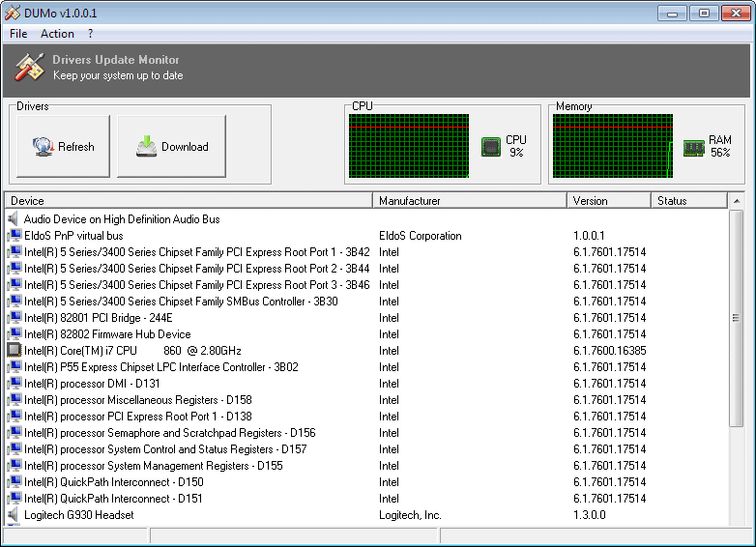Click the Logitech G930 Headset speaker icon
The width and height of the screenshot is (756, 547).
[x=14, y=515]
